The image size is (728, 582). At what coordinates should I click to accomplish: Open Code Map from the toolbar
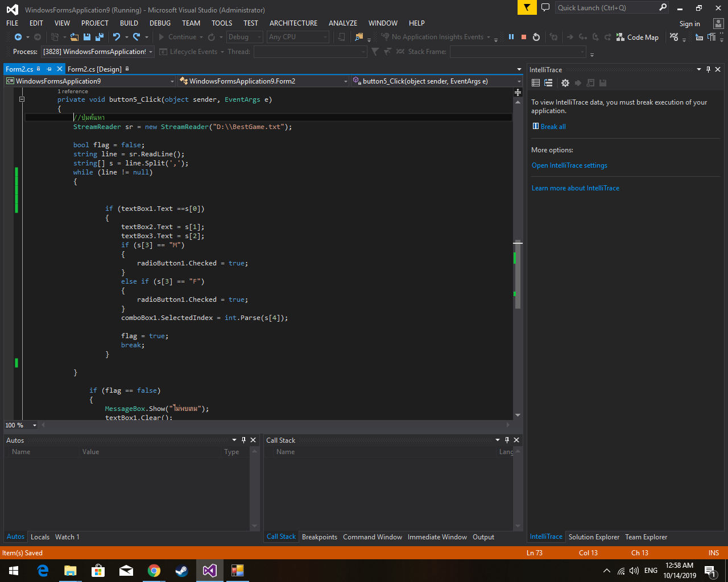[638, 37]
